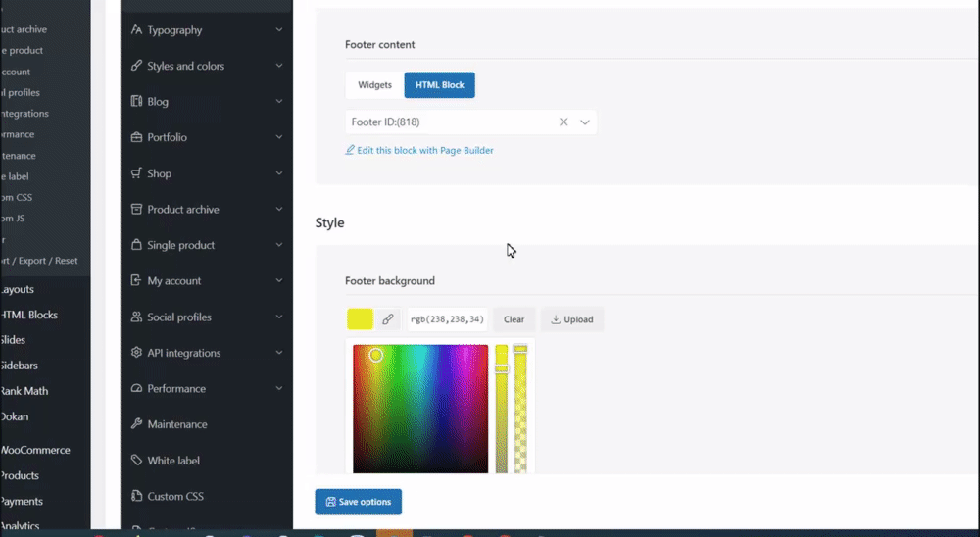Open Sidebars in the WordPress sidebar
The height and width of the screenshot is (537, 980).
pyautogui.click(x=19, y=366)
